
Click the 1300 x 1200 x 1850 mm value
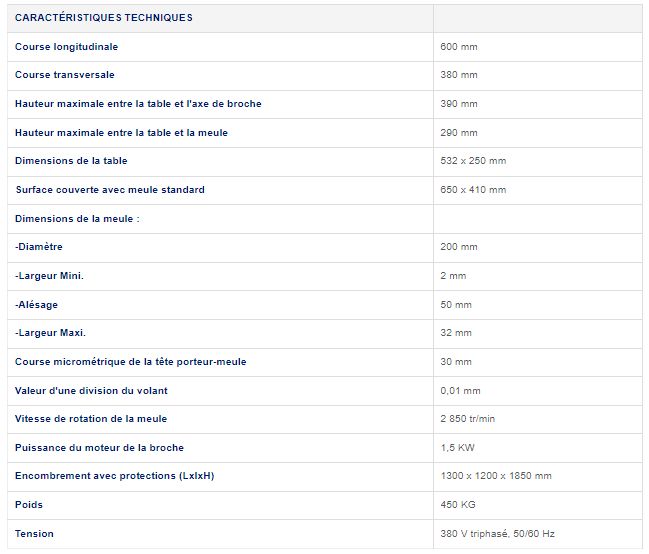click(495, 476)
